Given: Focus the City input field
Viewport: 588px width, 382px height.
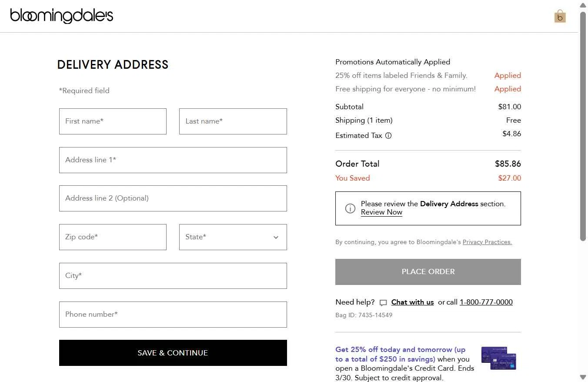Looking at the screenshot, I should point(173,276).
